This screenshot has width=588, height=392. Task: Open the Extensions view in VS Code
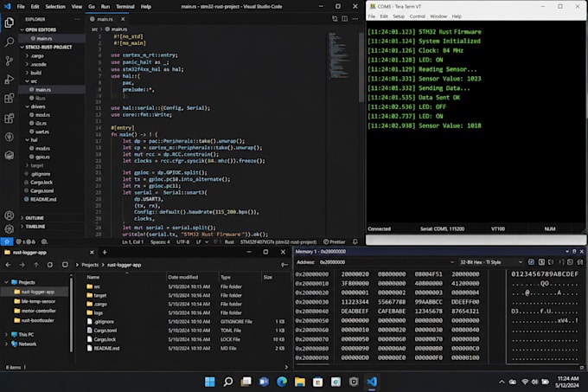pyautogui.click(x=9, y=99)
